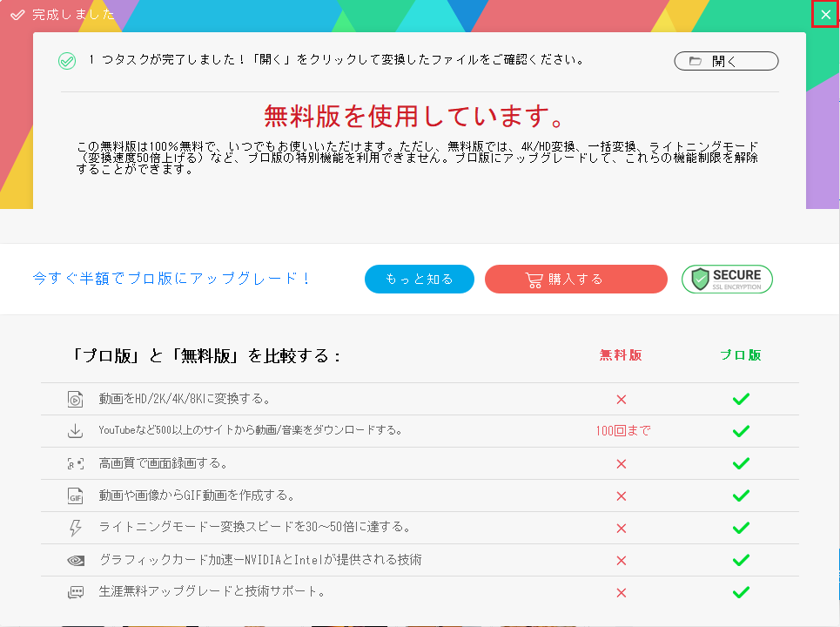Click the プロ版 column header
Viewport: 840px width, 627px height.
[741, 355]
